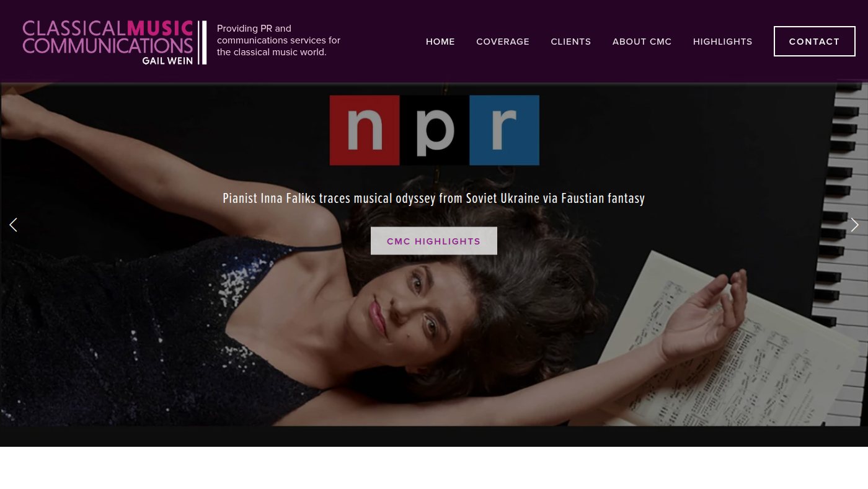The height and width of the screenshot is (489, 868).
Task: Navigate to Clients page
Action: (x=571, y=42)
